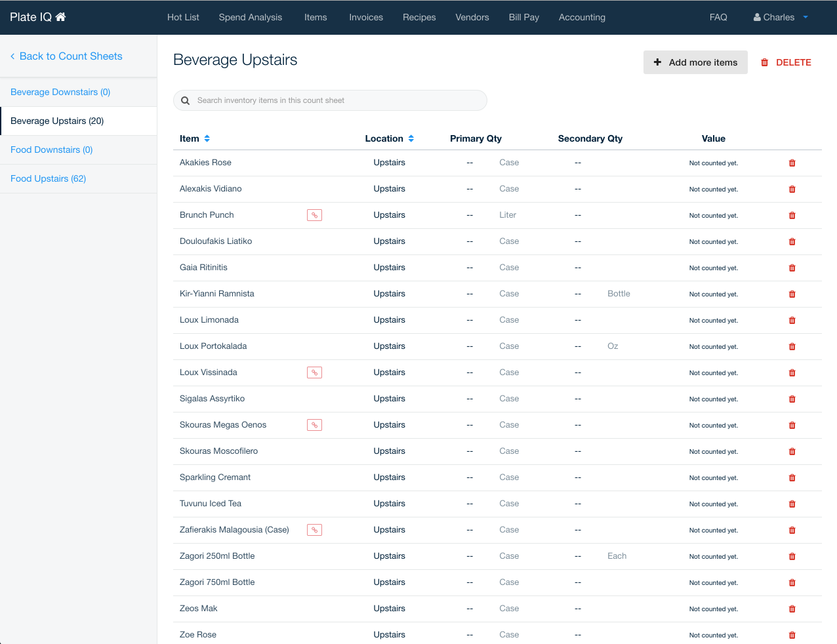Click the link icon beside Loux Vissinada

(314, 372)
